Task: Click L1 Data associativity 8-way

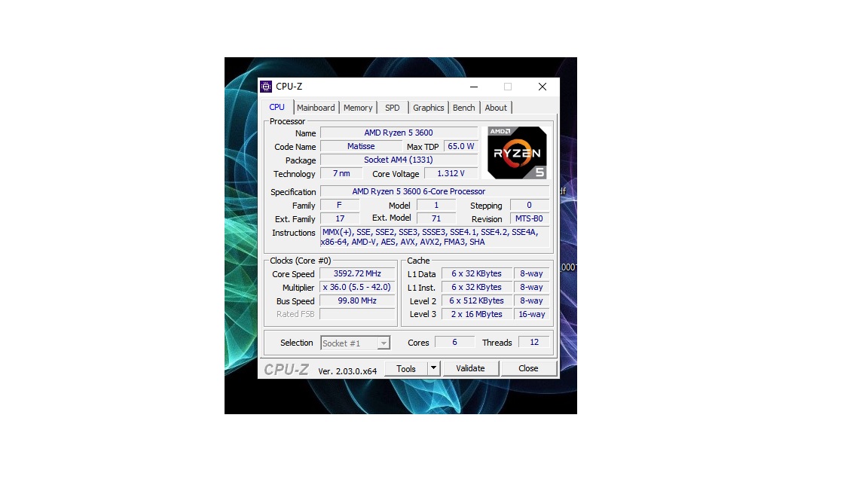Action: (531, 274)
